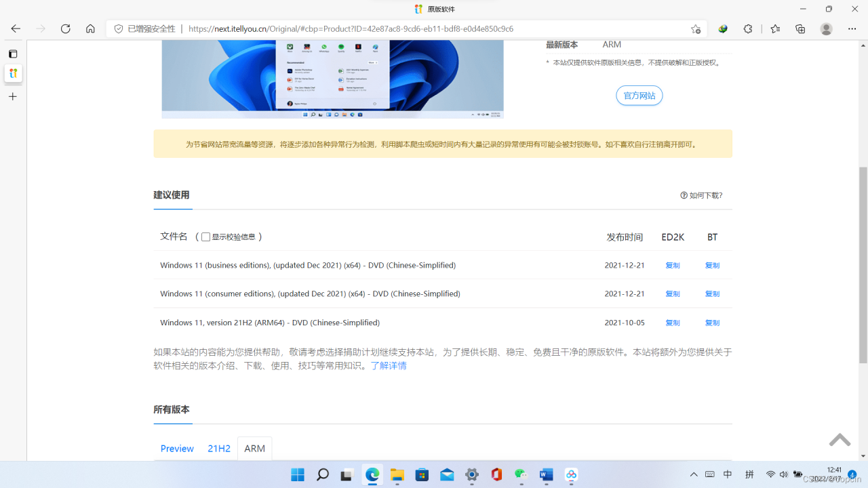Open the touch keyboard tray icon

(x=710, y=474)
